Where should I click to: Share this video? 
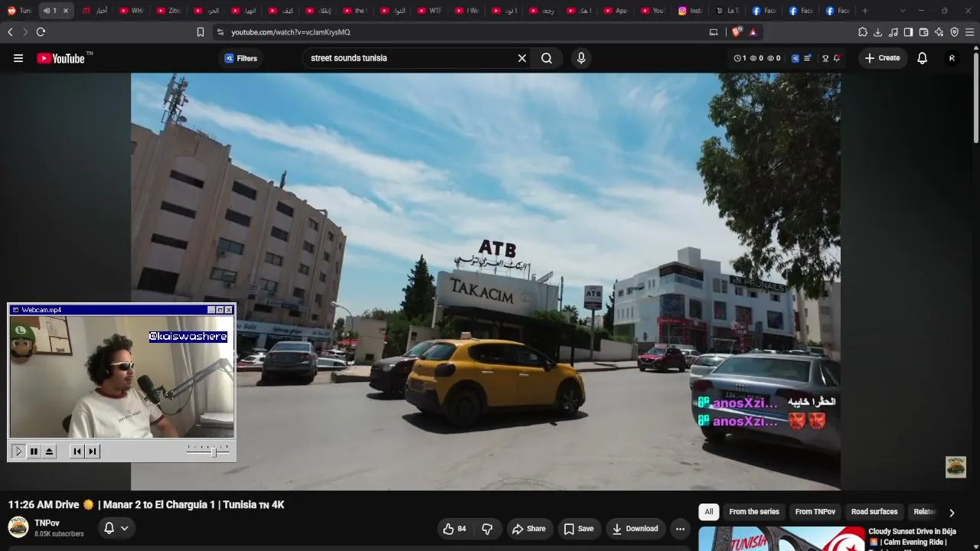click(529, 529)
